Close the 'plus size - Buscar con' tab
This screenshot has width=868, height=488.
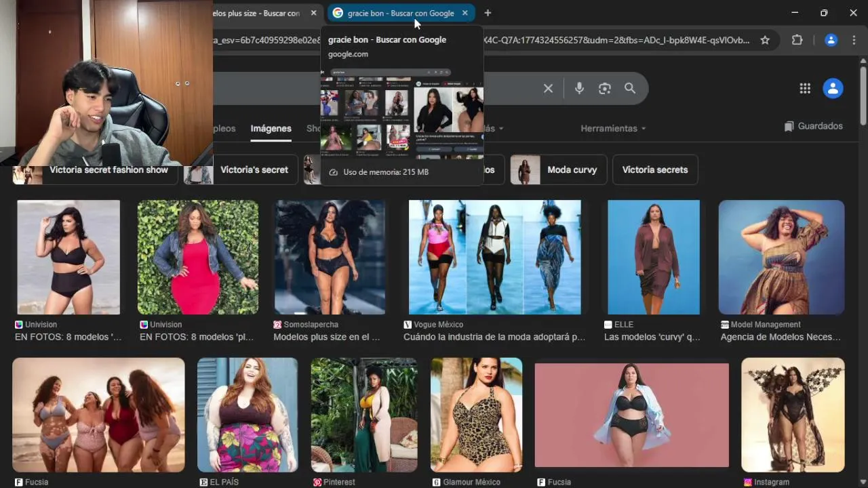pos(313,13)
